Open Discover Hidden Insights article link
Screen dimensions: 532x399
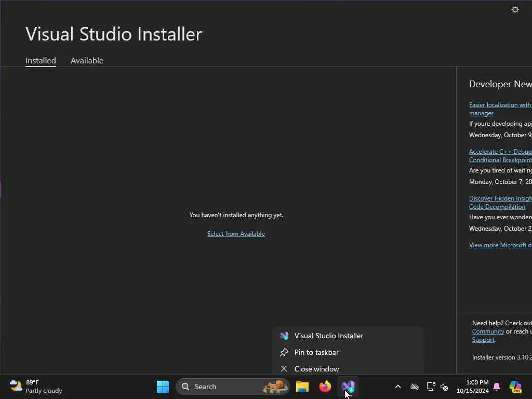tap(500, 203)
